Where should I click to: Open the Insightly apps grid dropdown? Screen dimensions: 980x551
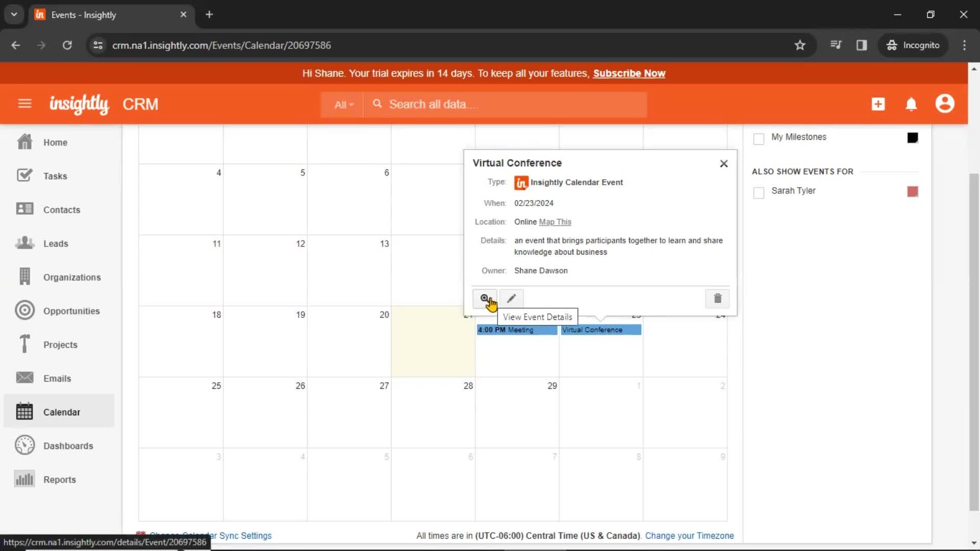click(x=139, y=104)
